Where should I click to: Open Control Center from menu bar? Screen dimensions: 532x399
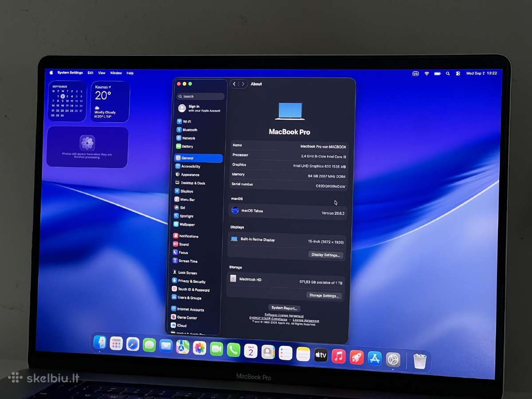coord(458,74)
